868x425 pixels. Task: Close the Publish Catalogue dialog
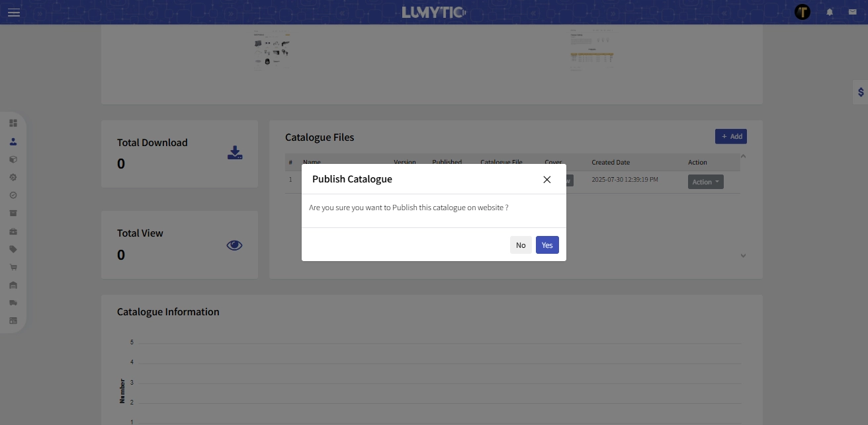click(546, 180)
